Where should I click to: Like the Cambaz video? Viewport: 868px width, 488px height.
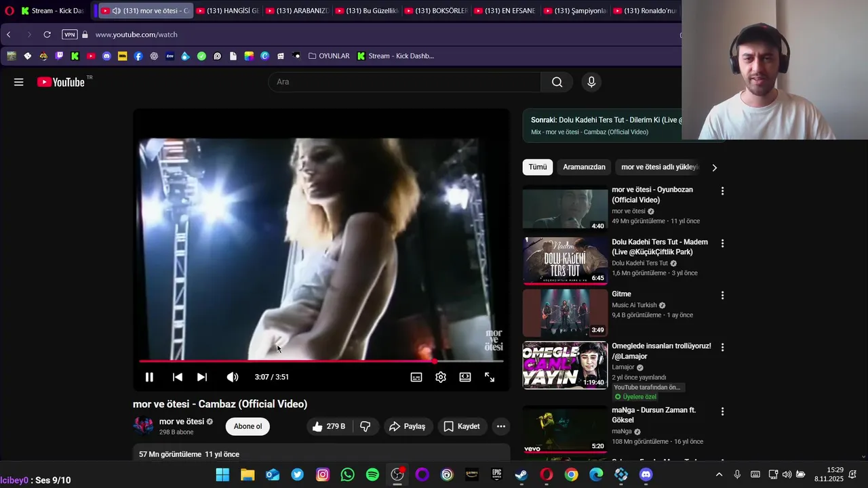(328, 426)
